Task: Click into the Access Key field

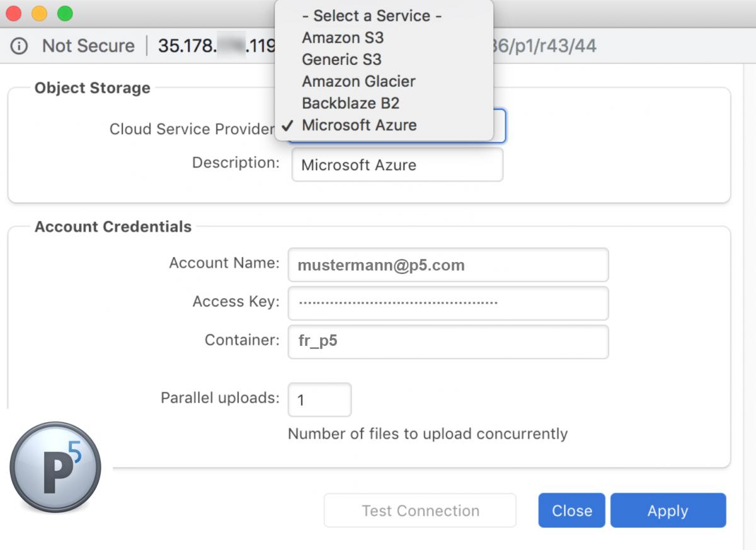Action: coord(447,303)
